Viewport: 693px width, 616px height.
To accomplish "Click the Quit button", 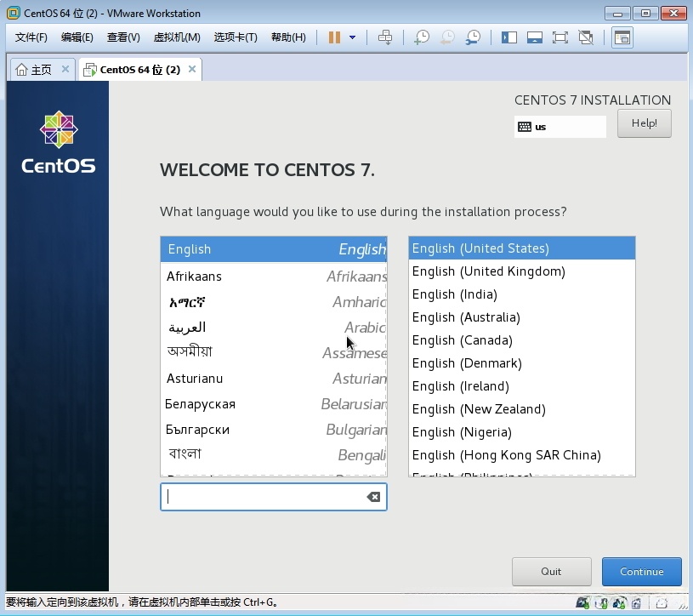I will [x=551, y=572].
